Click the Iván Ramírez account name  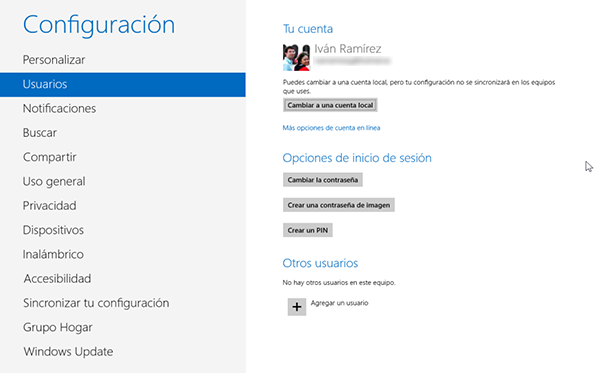[x=348, y=49]
